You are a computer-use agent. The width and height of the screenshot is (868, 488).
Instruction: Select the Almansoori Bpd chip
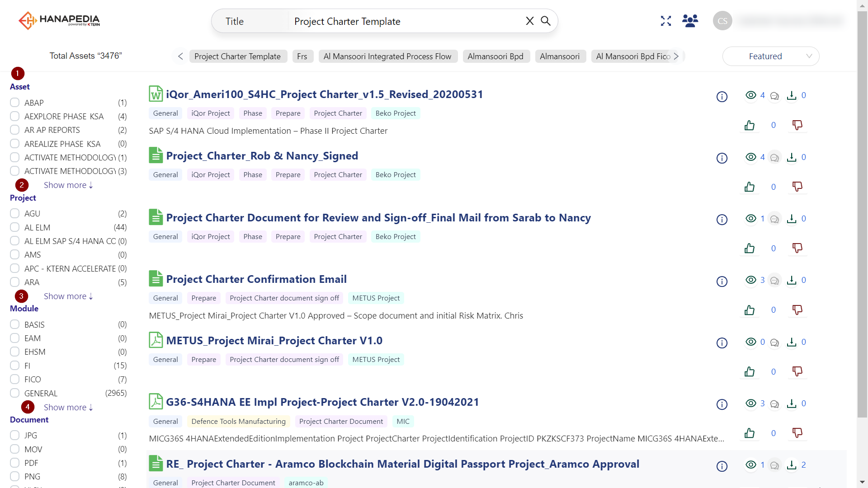click(x=495, y=56)
